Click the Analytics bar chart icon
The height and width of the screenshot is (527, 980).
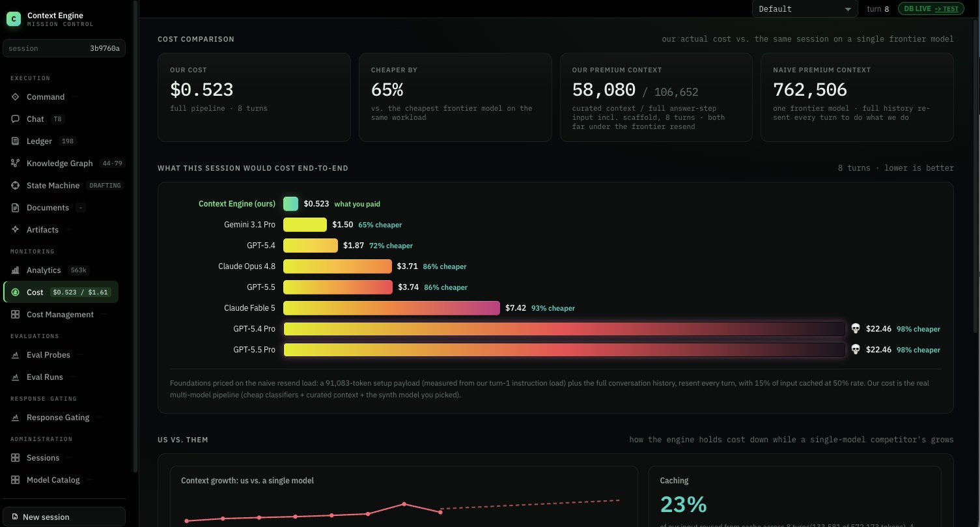coord(16,270)
